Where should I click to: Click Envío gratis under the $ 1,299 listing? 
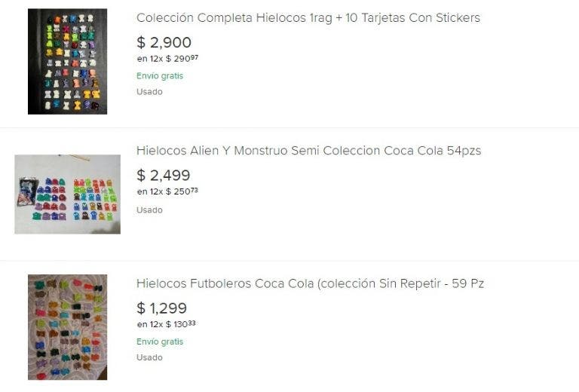pos(160,341)
